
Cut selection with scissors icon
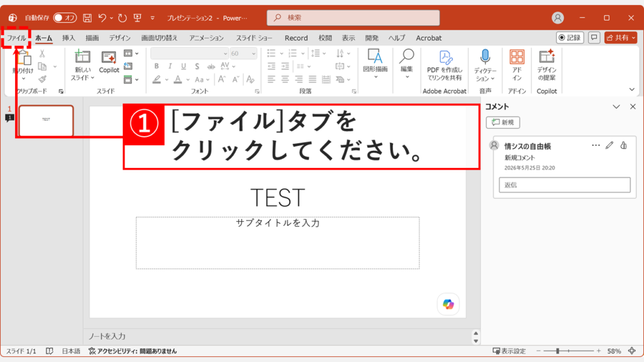point(42,53)
